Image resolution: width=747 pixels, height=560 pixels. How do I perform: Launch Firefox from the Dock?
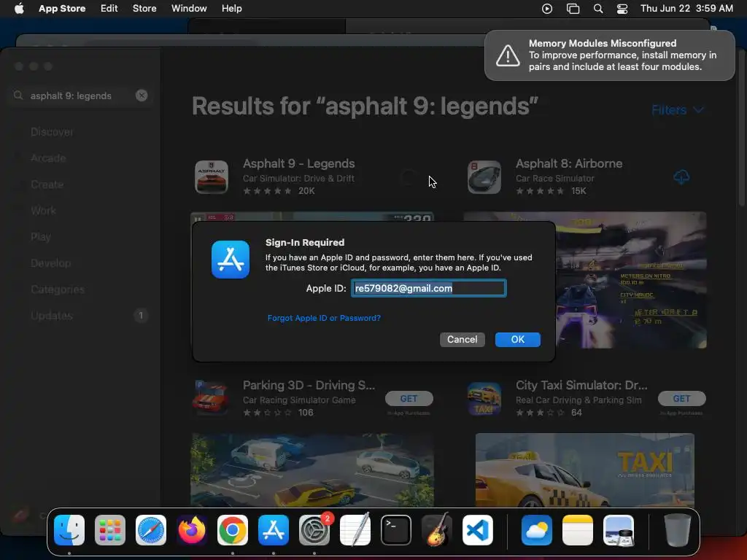[192, 530]
